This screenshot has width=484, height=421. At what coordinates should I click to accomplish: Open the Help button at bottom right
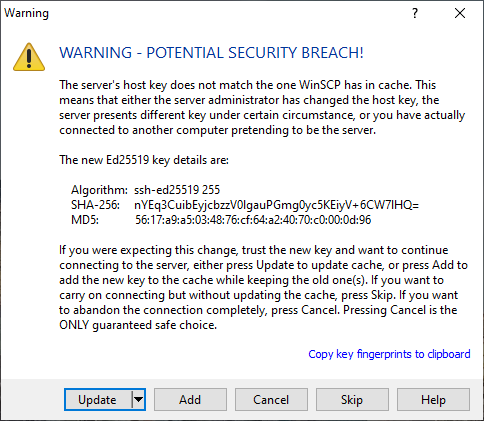[433, 399]
